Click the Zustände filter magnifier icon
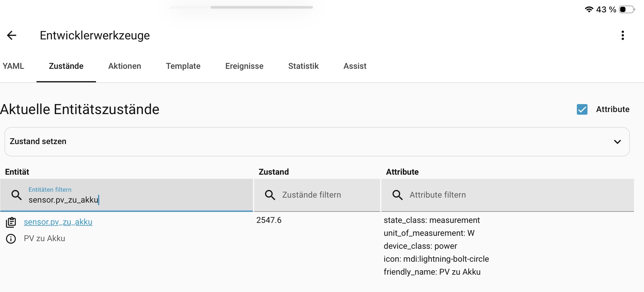Screen dimensions: 644x292 coord(270,195)
